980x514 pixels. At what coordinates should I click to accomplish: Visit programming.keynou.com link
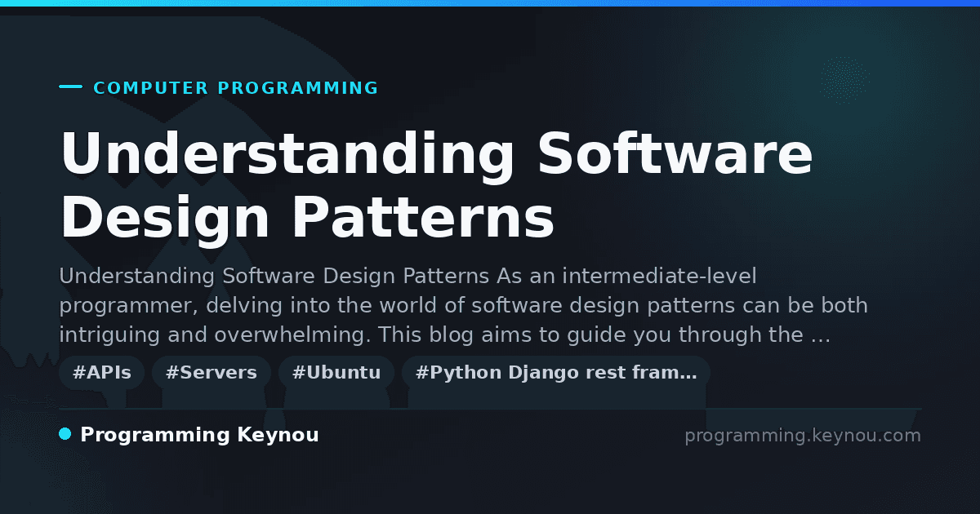803,436
